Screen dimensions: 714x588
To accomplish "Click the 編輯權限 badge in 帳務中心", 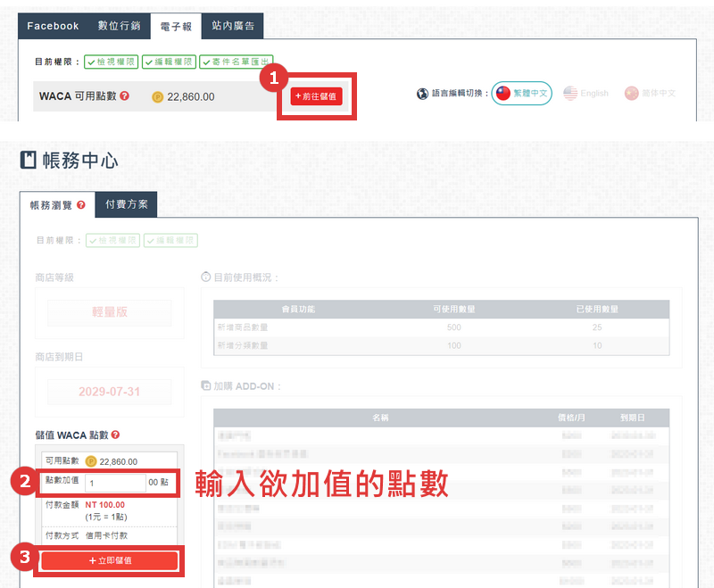I will pos(170,240).
